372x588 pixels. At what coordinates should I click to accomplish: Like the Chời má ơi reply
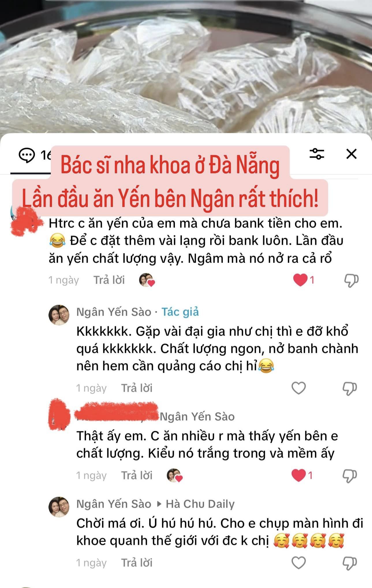point(299,563)
